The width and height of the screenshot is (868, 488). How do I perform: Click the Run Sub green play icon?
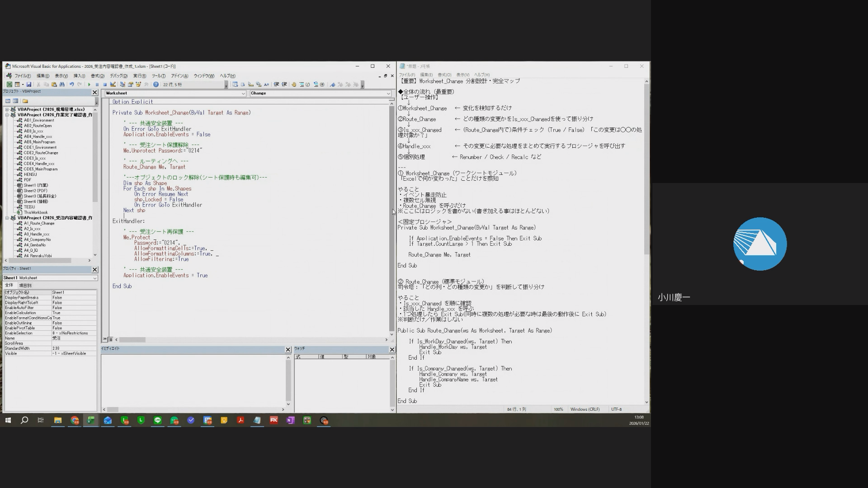click(89, 84)
